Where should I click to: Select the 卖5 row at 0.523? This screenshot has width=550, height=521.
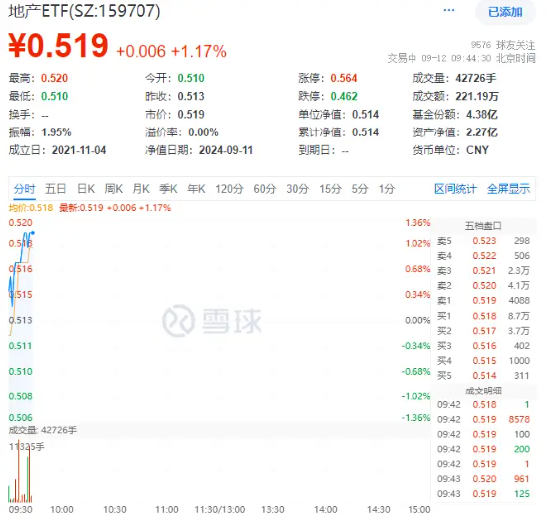click(x=483, y=241)
